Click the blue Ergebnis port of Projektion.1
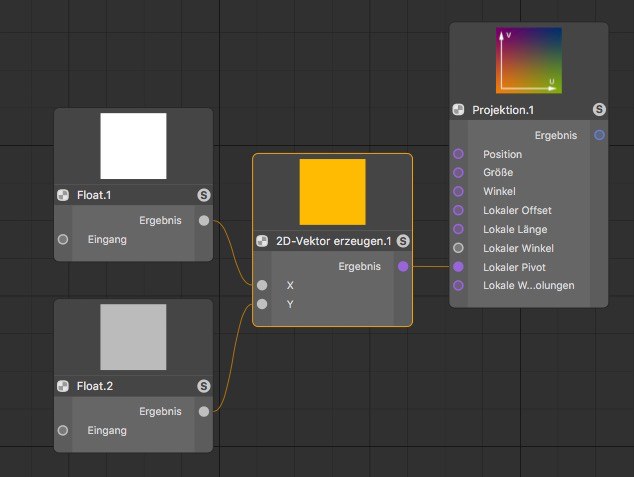634x477 pixels. pos(600,135)
